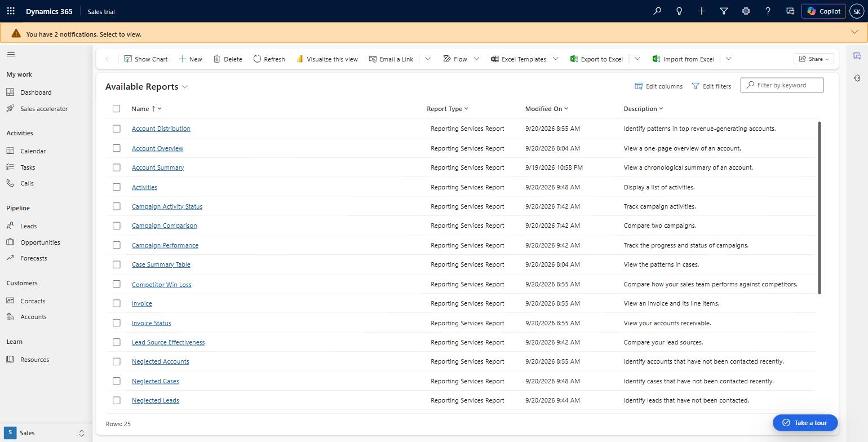Image resolution: width=868 pixels, height=442 pixels.
Task: Open the lightbulb assistant icon
Action: [x=679, y=11]
